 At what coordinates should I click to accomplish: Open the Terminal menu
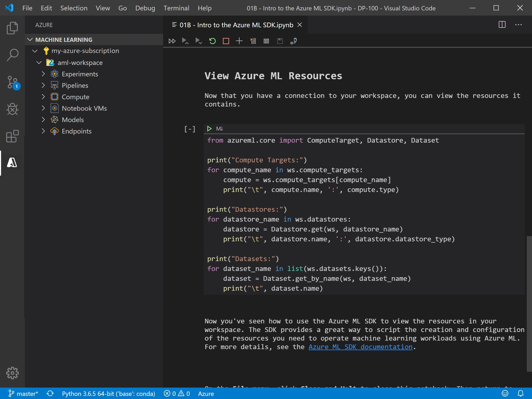click(x=176, y=8)
